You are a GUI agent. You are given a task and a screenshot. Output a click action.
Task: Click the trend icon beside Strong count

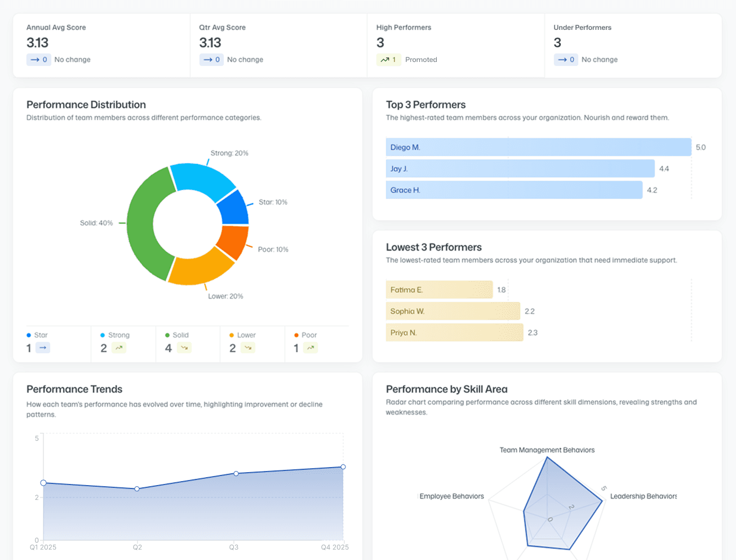(x=118, y=348)
